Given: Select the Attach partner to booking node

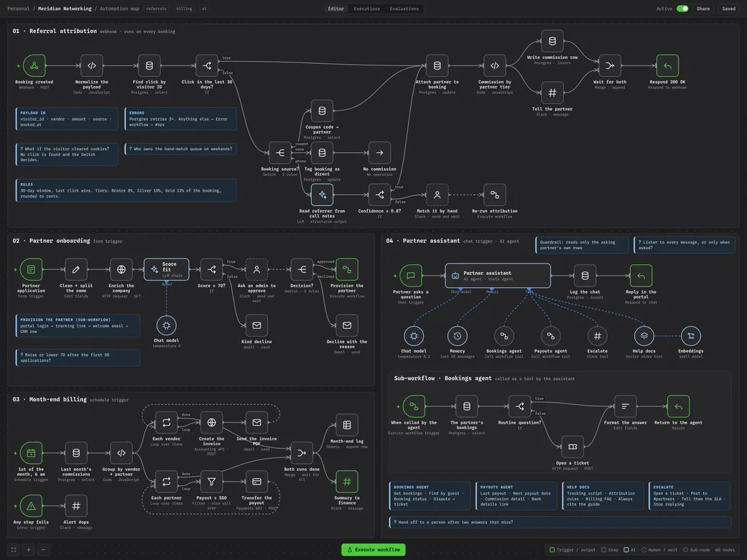Looking at the screenshot, I should tap(437, 66).
